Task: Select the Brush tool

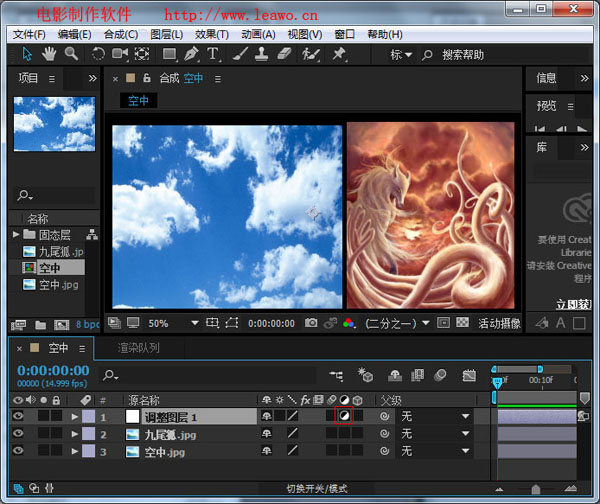Action: 240,54
